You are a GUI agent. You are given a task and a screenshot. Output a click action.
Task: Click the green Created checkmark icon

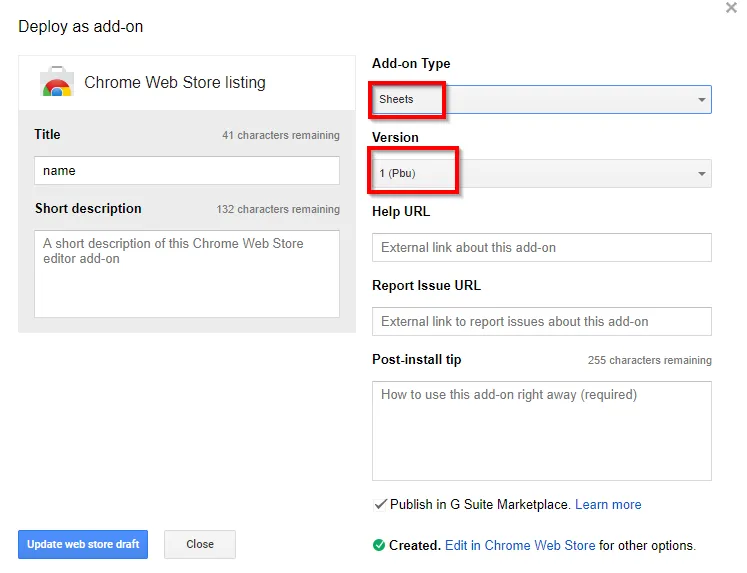coord(378,545)
